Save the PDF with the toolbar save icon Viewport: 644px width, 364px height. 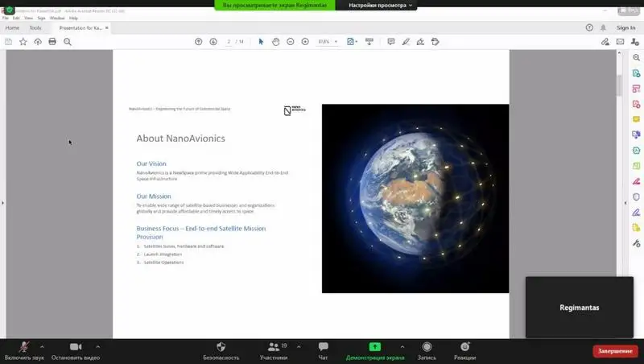pyautogui.click(x=8, y=42)
